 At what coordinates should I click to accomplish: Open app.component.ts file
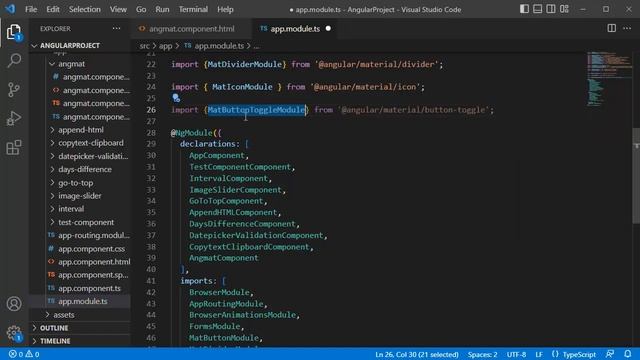pyautogui.click(x=79, y=288)
